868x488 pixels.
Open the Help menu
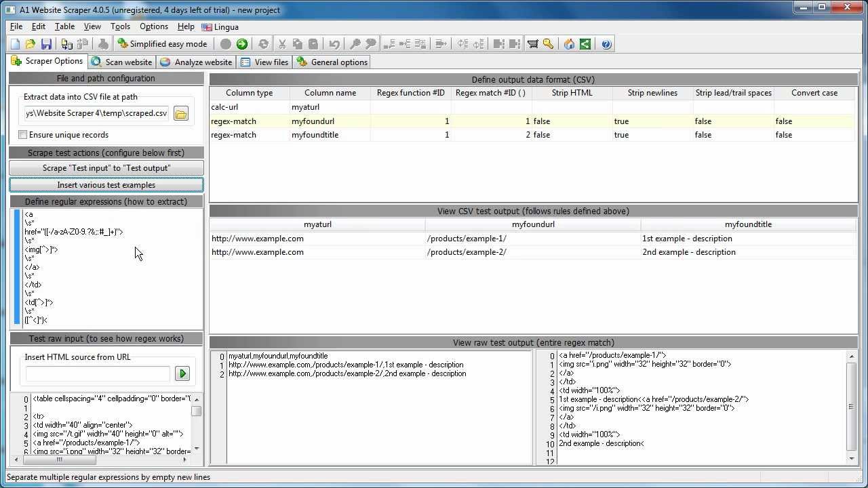[x=186, y=26]
